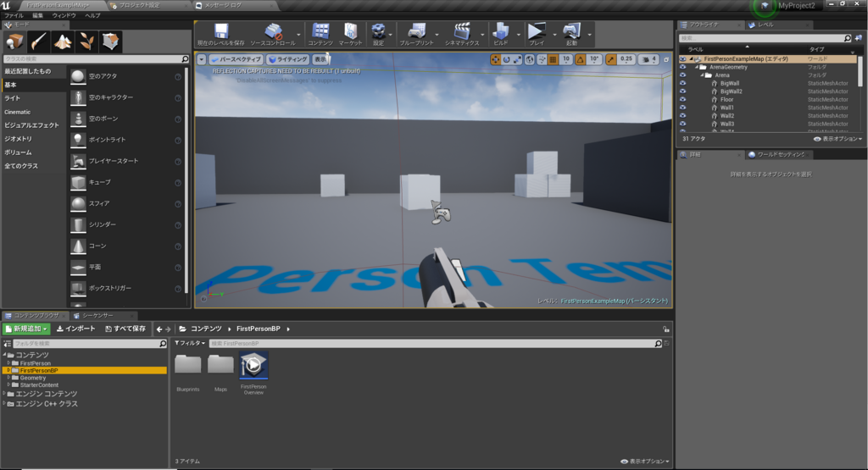Select the Paint mode brush icon

click(x=38, y=41)
